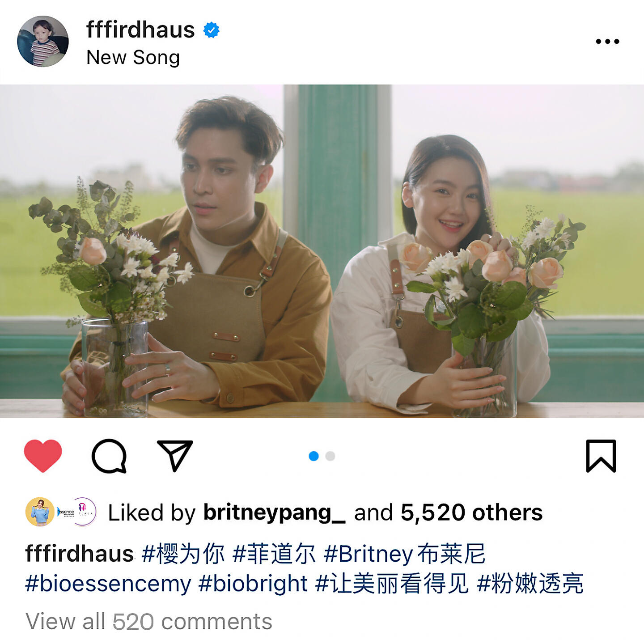Jump to second carousel slide dot
Viewport: 644px width, 644px height.
(330, 456)
